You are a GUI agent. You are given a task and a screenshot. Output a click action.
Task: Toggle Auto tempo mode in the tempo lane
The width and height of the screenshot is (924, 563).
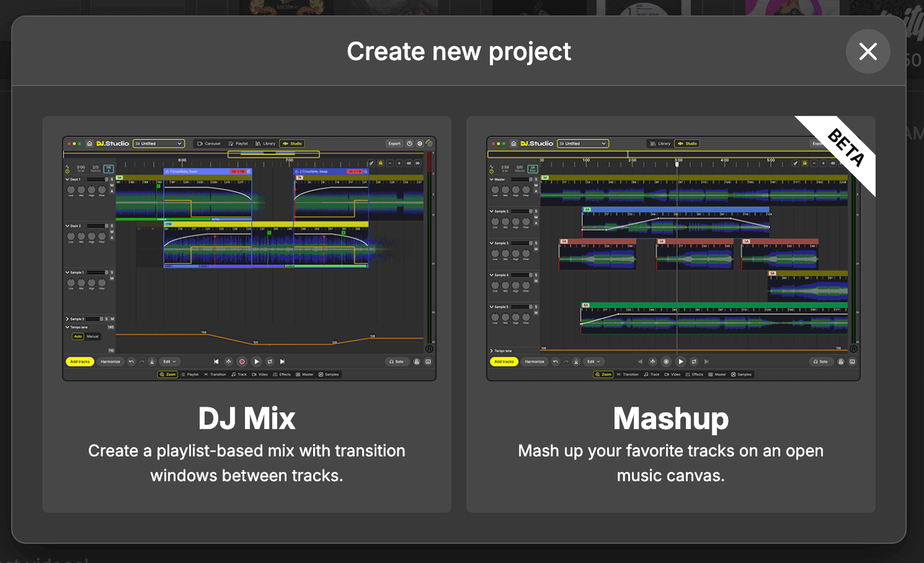78,337
